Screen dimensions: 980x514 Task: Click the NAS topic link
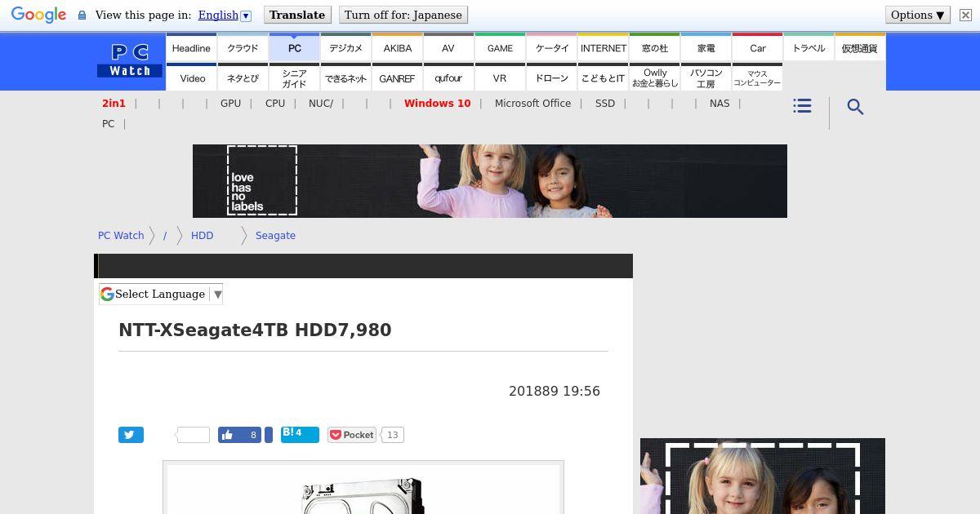(x=719, y=103)
